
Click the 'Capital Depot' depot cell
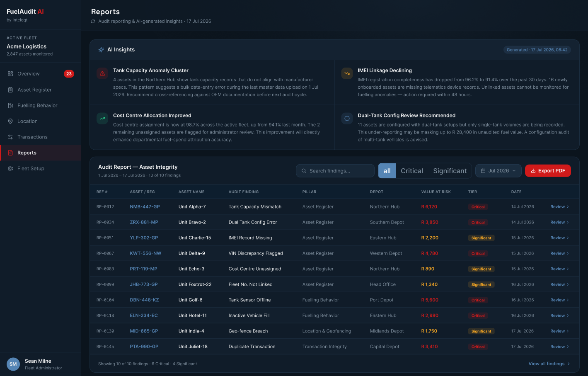385,347
